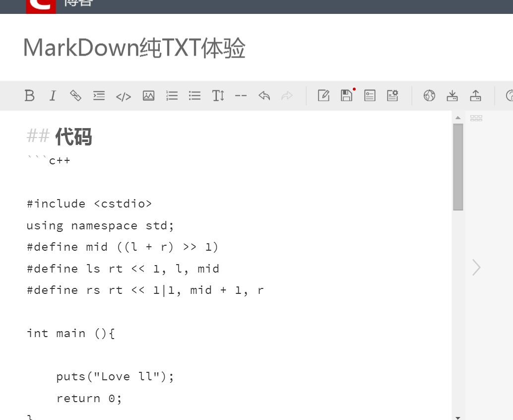This screenshot has width=513, height=420.
Task: Insert a hyperlink
Action: pyautogui.click(x=75, y=95)
